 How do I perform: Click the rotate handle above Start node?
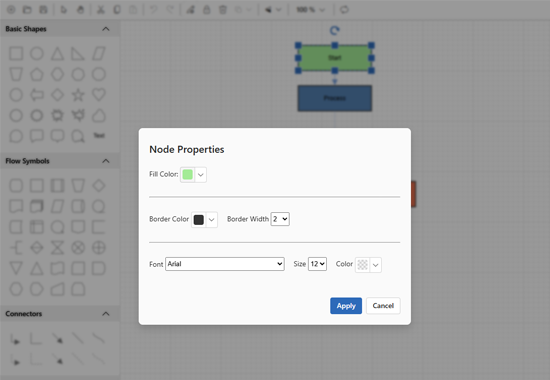pos(335,31)
